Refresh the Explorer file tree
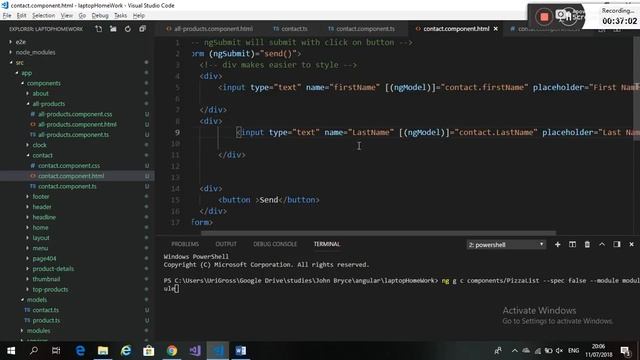640x360 pixels. click(128, 29)
